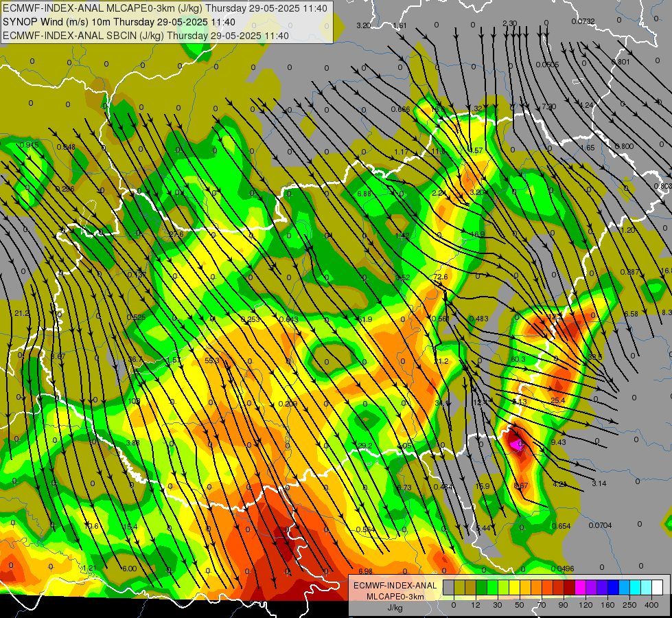Click map value 1.17
Screen dimensions: 672x618
click(x=402, y=152)
